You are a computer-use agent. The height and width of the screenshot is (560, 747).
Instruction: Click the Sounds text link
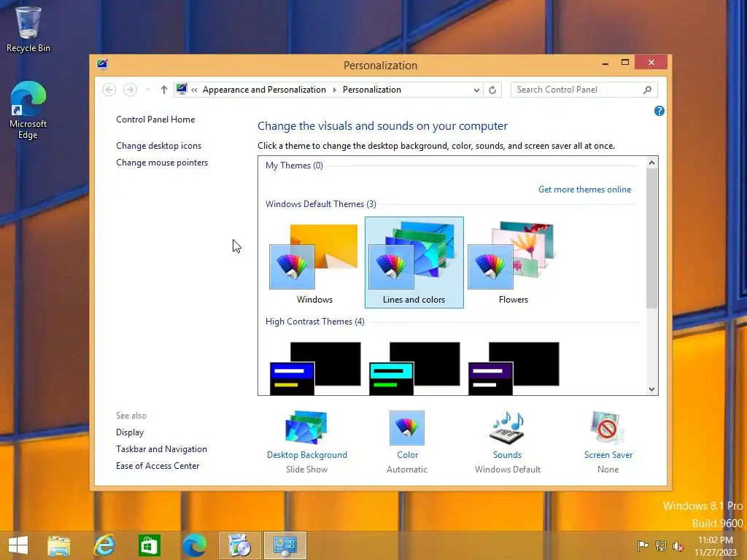coord(508,455)
